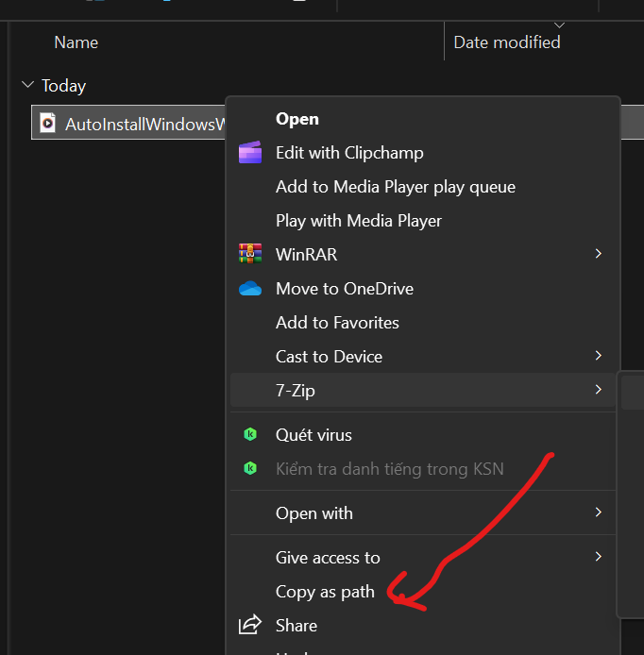Screen dimensions: 644x655
Task: Click the WinRAR books icon
Action: pos(250,255)
